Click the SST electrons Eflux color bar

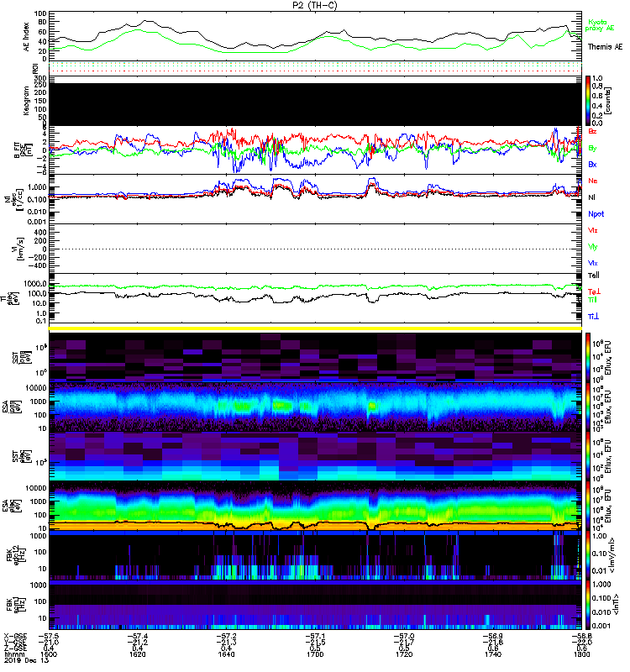(x=588, y=456)
